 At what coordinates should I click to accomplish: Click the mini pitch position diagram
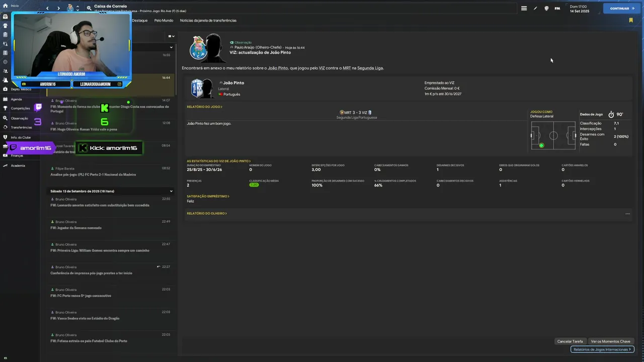(x=553, y=135)
